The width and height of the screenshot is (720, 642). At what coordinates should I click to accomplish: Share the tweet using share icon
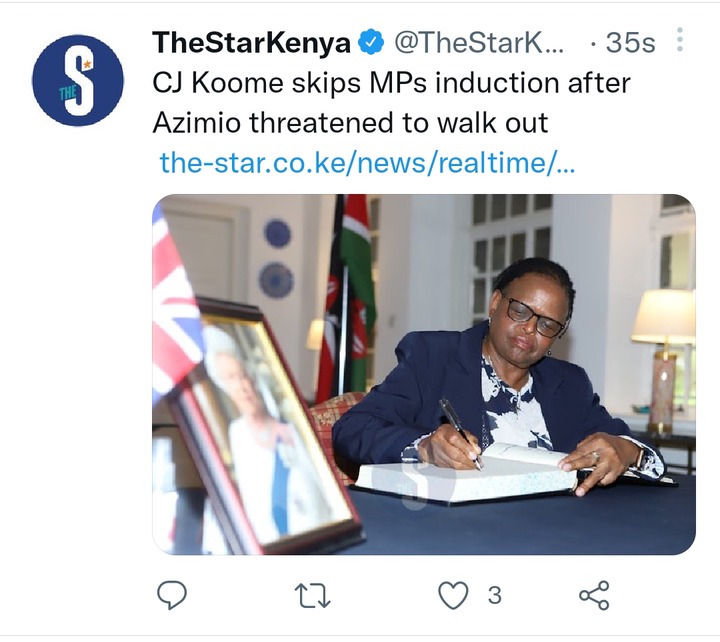(x=594, y=595)
